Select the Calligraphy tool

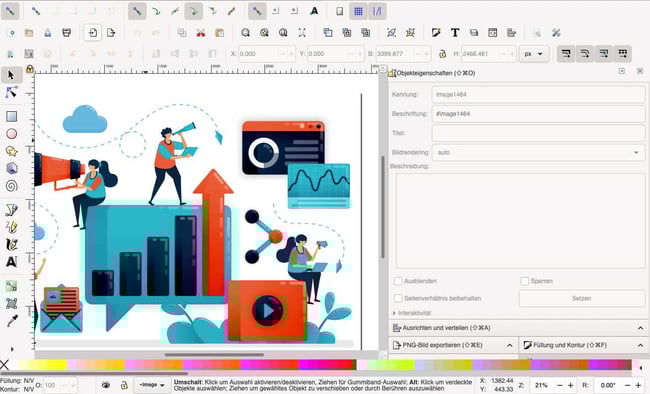pyautogui.click(x=11, y=245)
